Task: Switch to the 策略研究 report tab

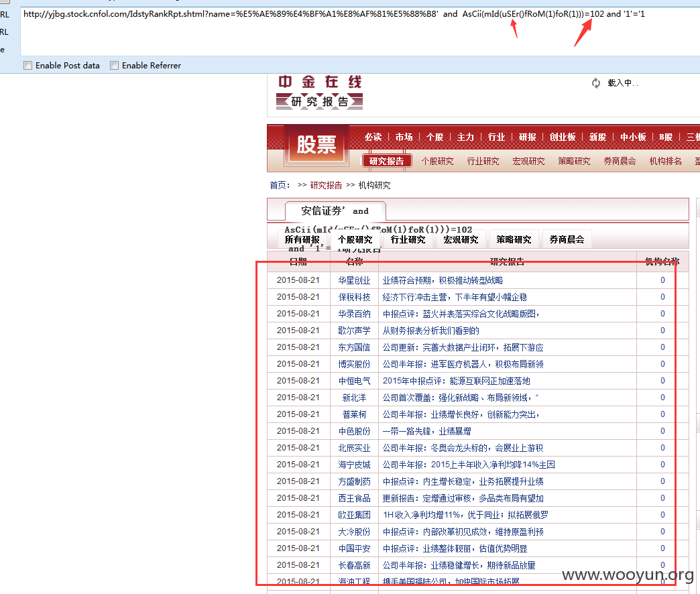Action: point(514,239)
